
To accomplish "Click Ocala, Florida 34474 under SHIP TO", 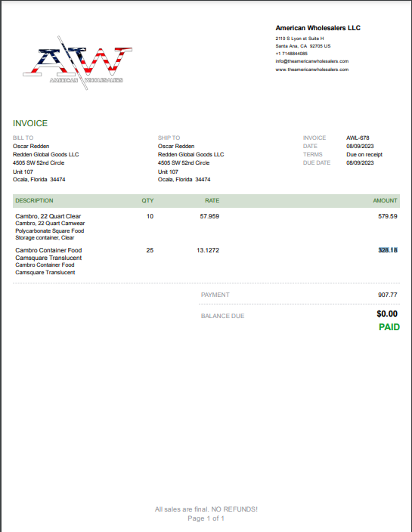I will [184, 180].
